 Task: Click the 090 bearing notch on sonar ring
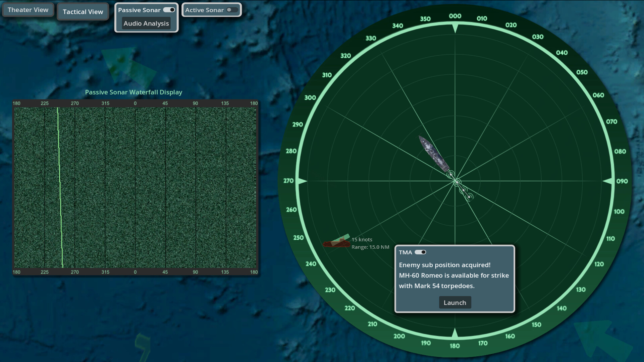(x=620, y=180)
